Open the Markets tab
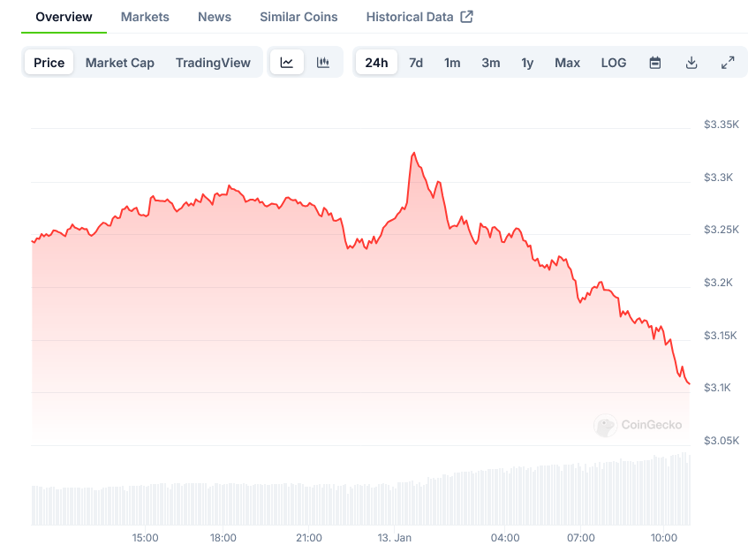The width and height of the screenshot is (748, 560). (x=145, y=17)
